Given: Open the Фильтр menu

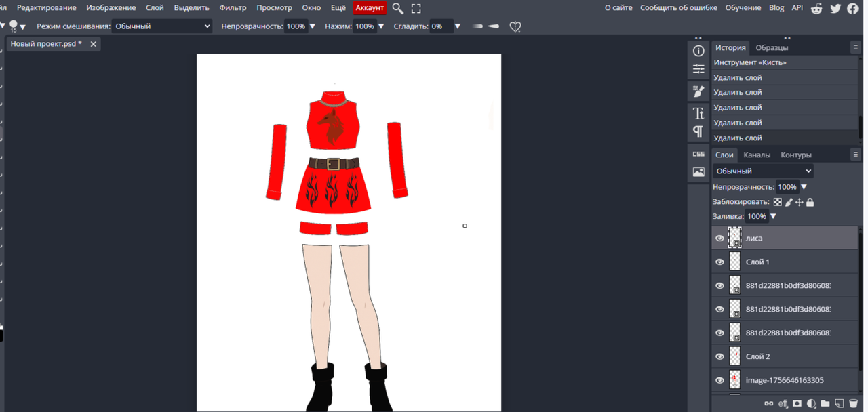Looking at the screenshot, I should click(x=233, y=8).
